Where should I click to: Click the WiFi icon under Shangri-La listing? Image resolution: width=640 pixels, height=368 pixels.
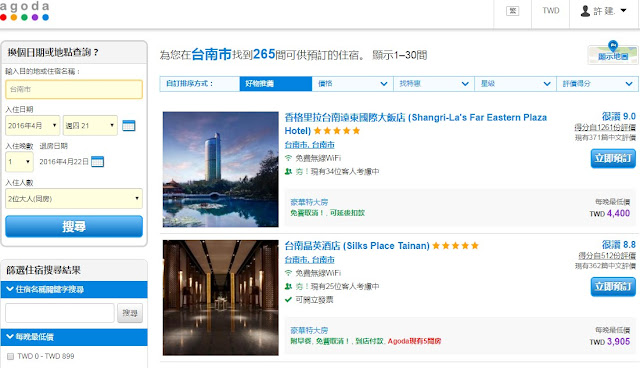click(x=288, y=158)
